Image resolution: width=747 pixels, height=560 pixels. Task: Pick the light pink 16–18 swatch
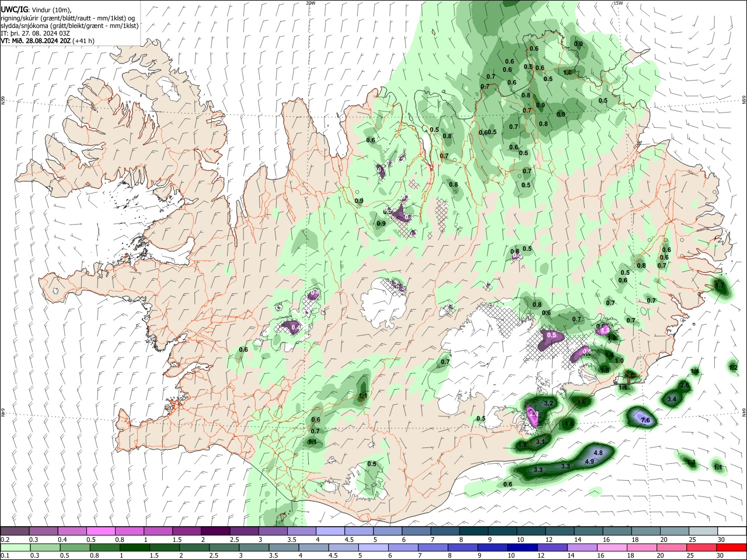(612, 547)
